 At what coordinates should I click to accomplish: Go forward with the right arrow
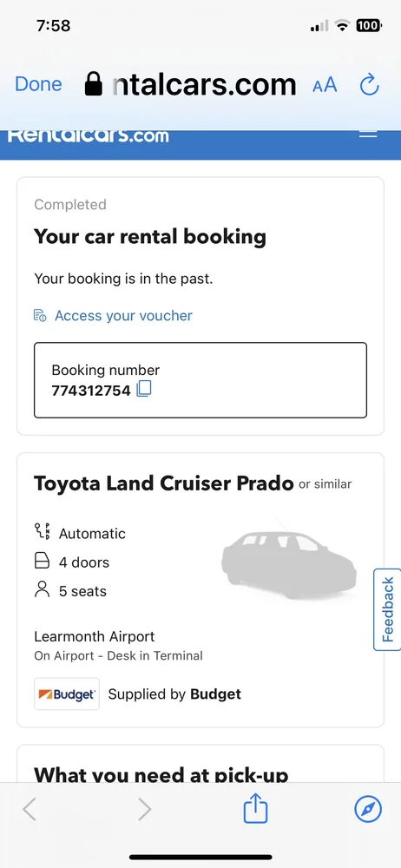145,809
